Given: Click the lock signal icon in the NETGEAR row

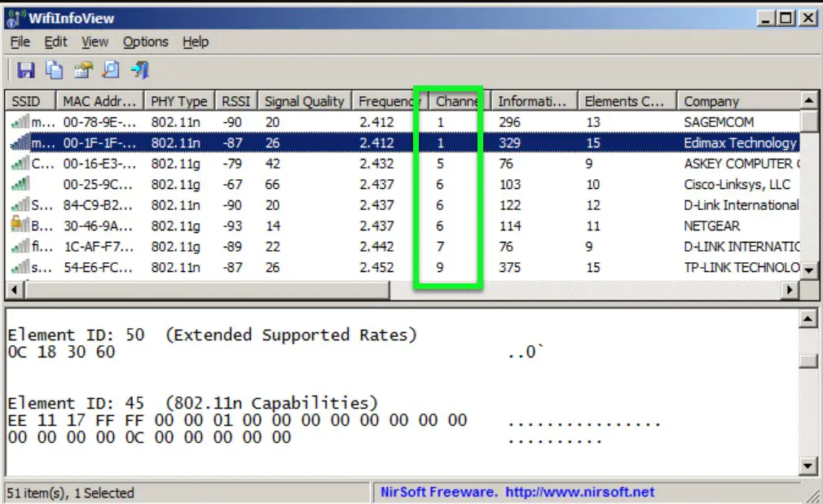Looking at the screenshot, I should tap(20, 225).
